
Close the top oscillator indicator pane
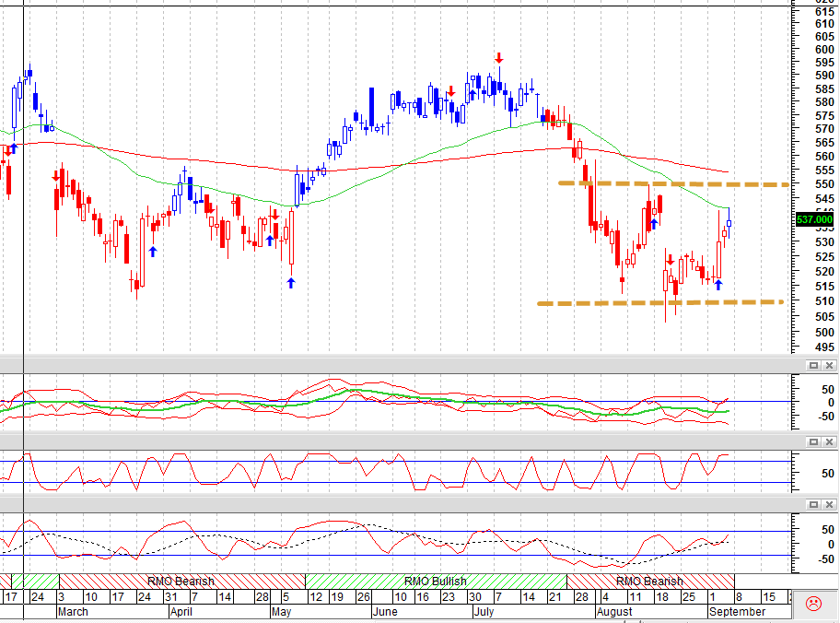829,366
